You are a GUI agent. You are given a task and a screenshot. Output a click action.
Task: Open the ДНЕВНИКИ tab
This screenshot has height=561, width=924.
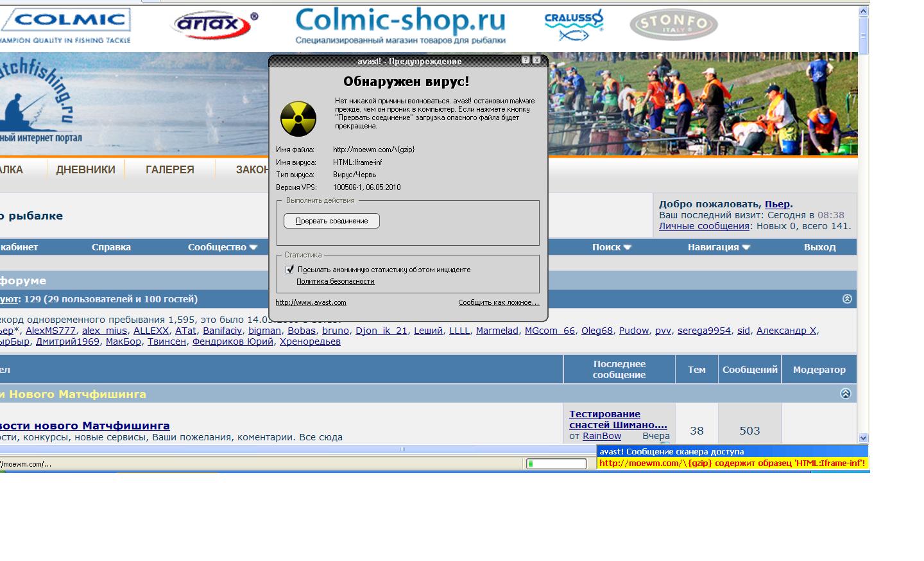point(85,169)
